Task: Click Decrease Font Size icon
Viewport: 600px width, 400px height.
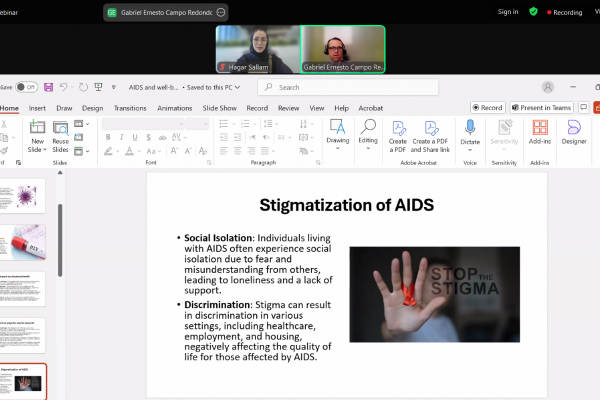Action: coord(188,151)
